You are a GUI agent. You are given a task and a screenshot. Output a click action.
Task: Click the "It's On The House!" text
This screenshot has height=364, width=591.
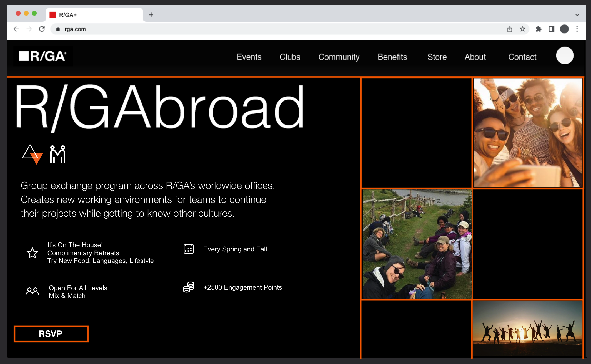click(x=75, y=245)
